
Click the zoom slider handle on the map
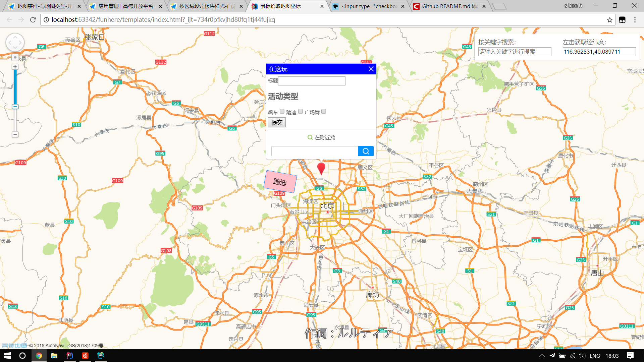tap(15, 107)
